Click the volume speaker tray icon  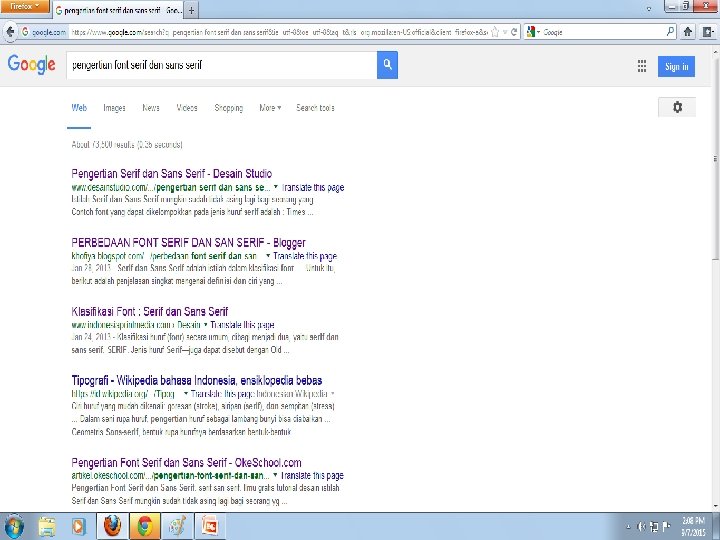click(642, 527)
